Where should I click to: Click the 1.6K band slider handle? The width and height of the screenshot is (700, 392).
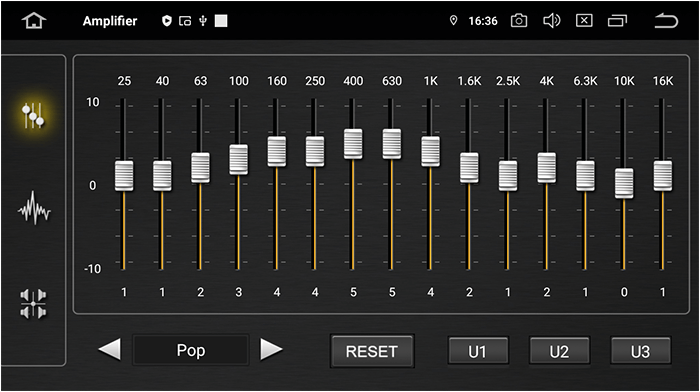[469, 168]
